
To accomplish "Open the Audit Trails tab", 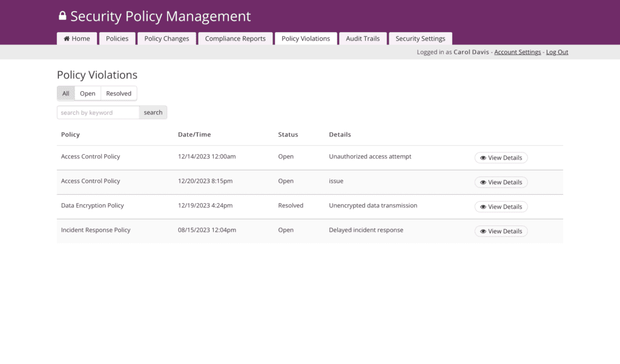I will (363, 39).
